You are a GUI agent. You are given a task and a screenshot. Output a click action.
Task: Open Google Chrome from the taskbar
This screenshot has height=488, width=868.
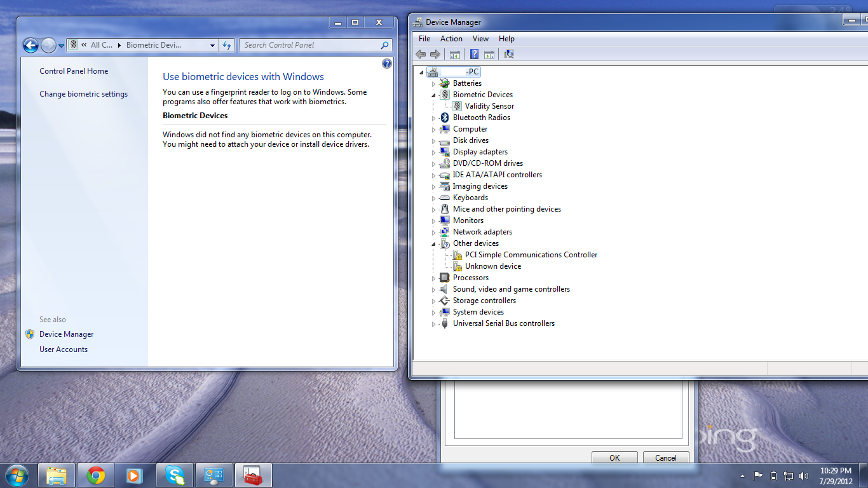click(x=96, y=475)
